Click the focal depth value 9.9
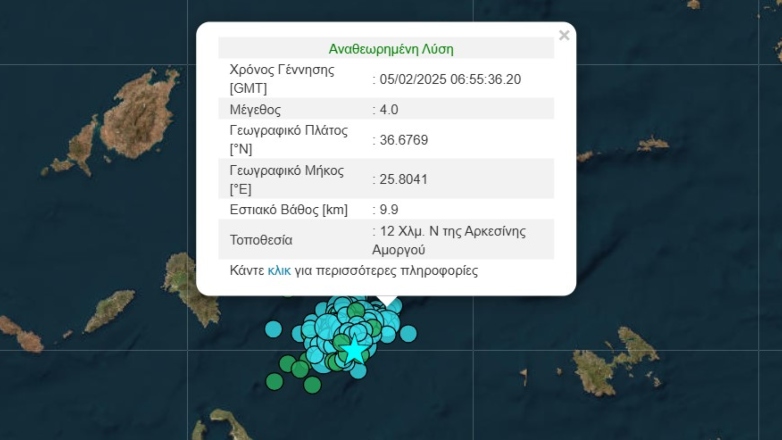Viewport: 782px width, 440px height. click(x=388, y=210)
